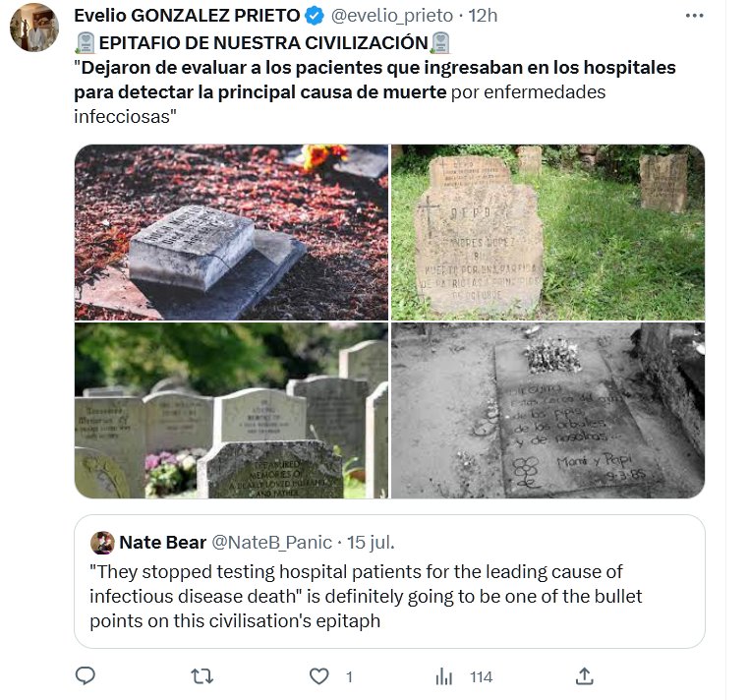Open view analytics bar chart icon
The image size is (749, 700).
coord(443,676)
